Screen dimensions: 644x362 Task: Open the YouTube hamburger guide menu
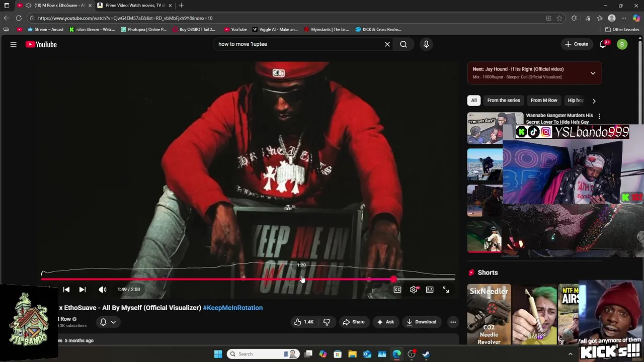pyautogui.click(x=14, y=44)
